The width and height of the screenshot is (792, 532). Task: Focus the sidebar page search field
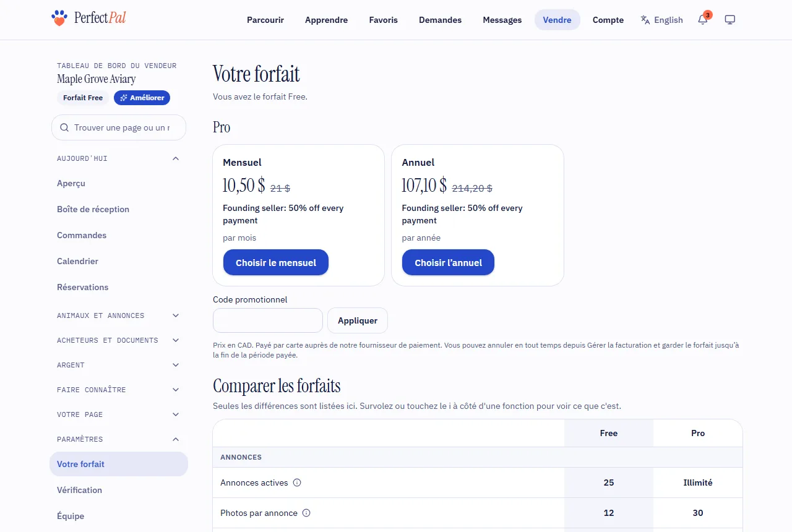[x=119, y=127]
